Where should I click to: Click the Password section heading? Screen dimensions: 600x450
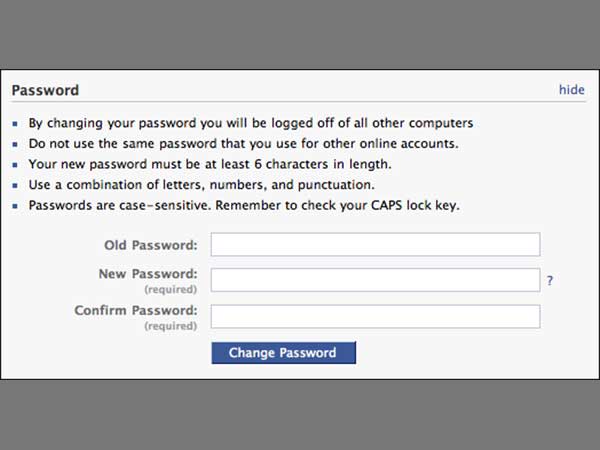45,90
